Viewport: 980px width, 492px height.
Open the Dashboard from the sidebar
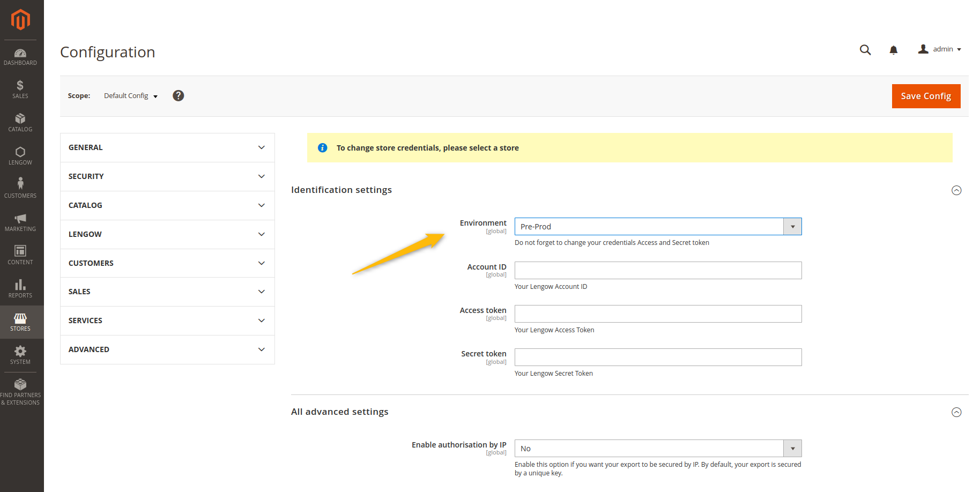pyautogui.click(x=20, y=57)
